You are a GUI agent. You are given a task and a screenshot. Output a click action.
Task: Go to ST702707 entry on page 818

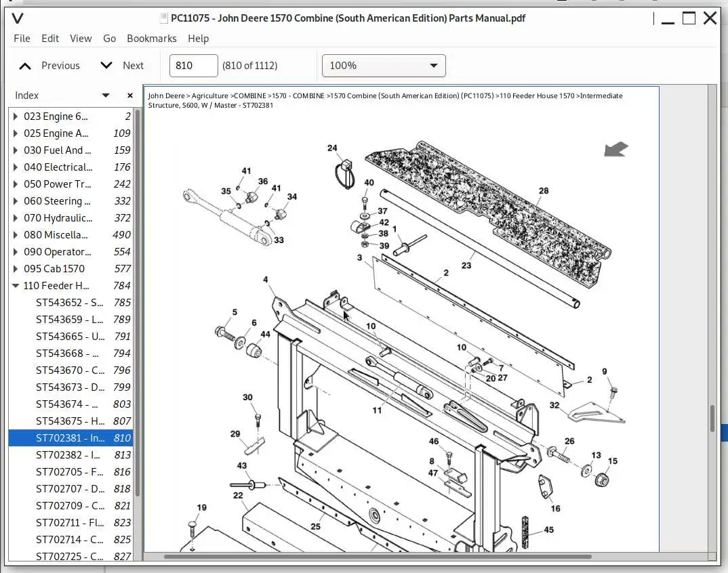point(70,488)
